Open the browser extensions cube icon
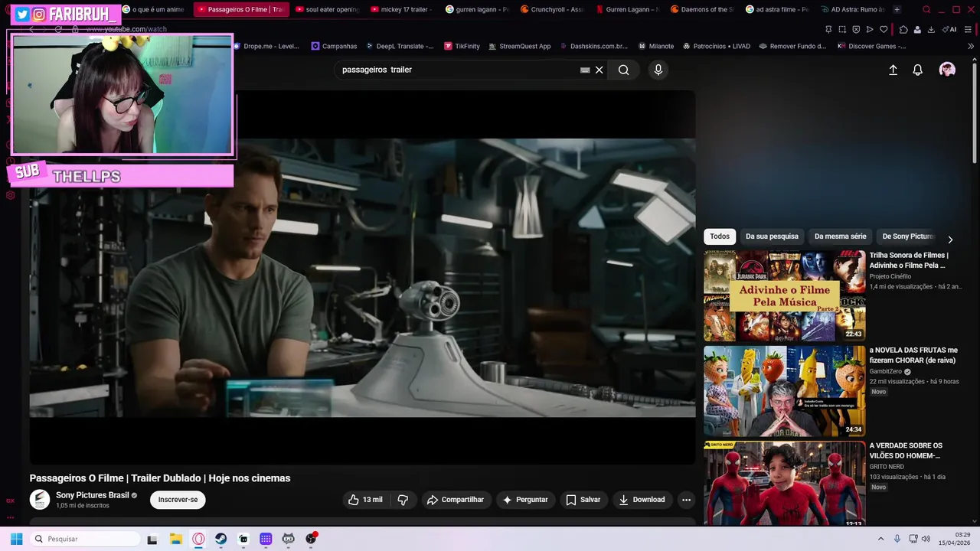Image resolution: width=980 pixels, height=551 pixels. (903, 29)
